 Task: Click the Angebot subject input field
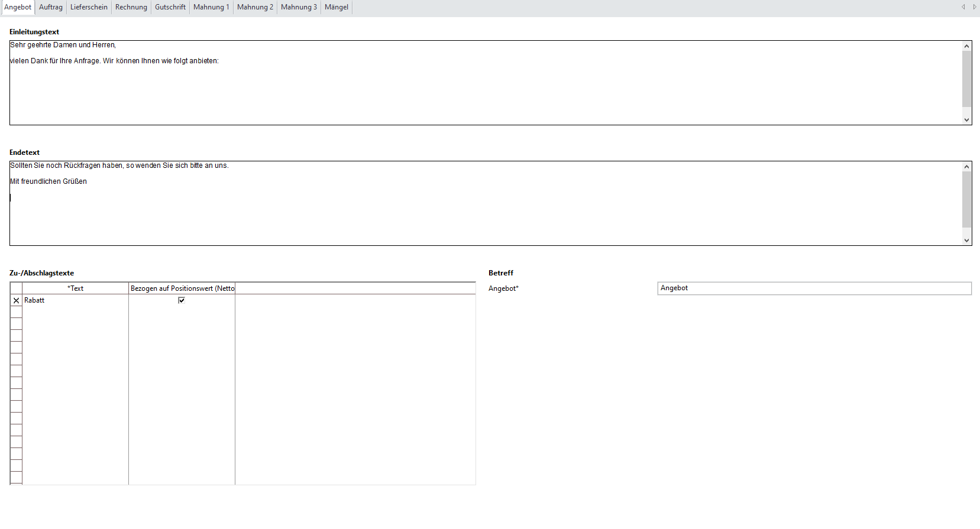click(814, 288)
